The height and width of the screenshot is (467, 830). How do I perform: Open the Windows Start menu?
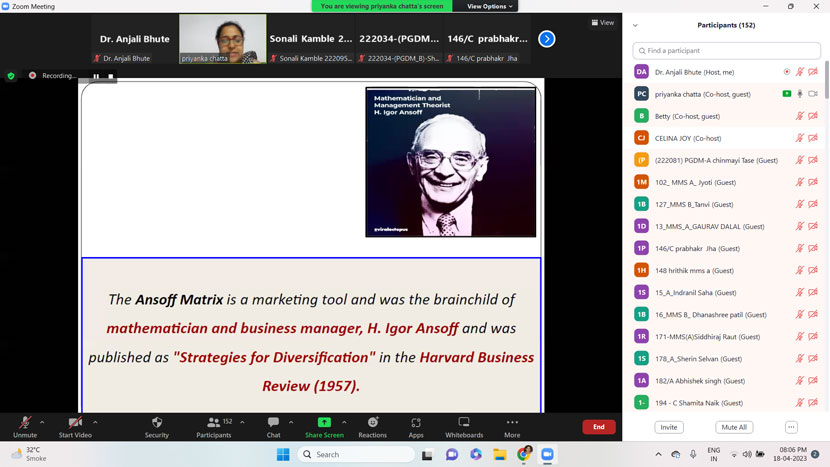[283, 454]
